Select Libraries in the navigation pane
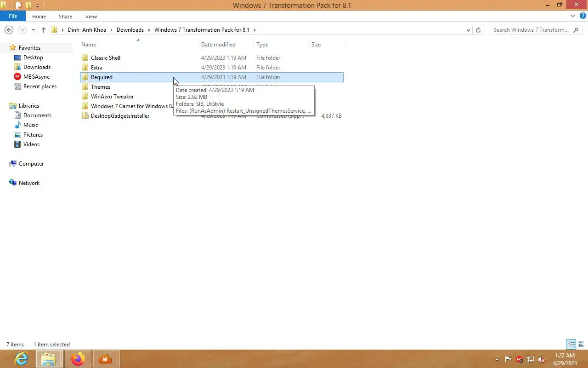Screen dimensions: 588x368 click(x=29, y=106)
